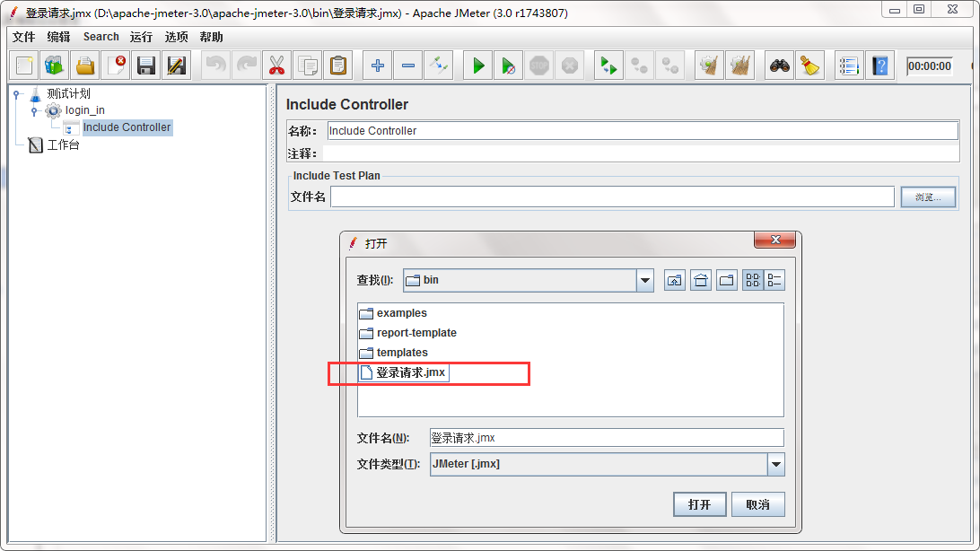Select 测试计划 root node
The image size is (980, 551).
[69, 93]
